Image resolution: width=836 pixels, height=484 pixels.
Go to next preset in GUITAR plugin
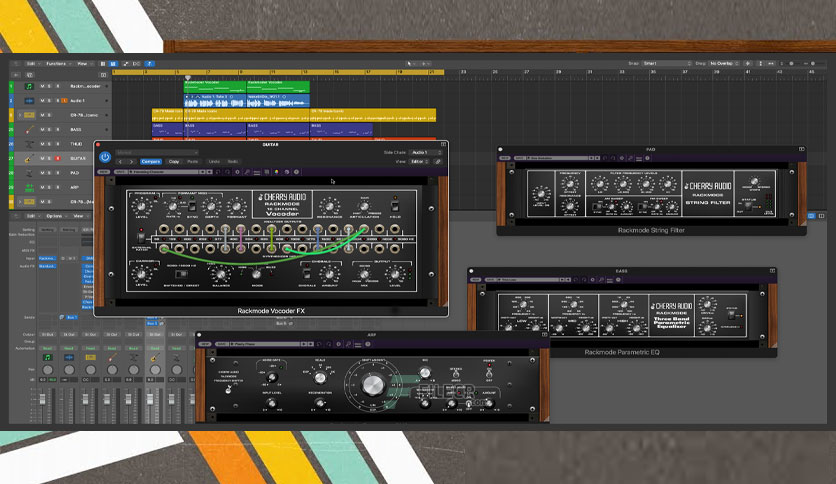click(x=131, y=162)
